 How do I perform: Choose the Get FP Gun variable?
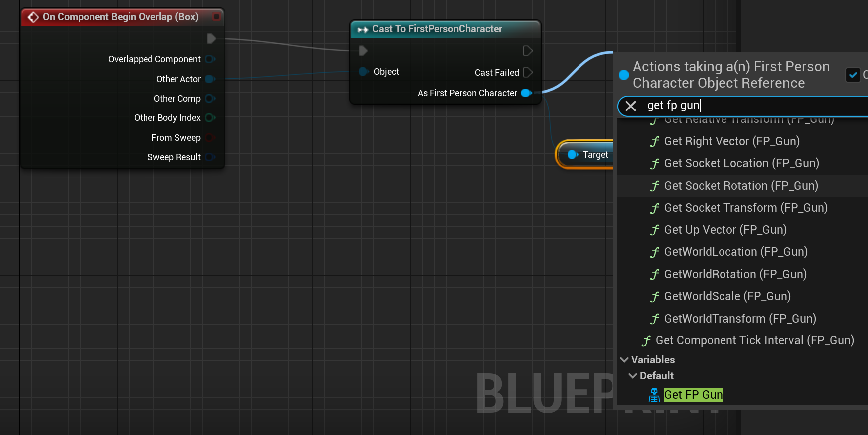(x=694, y=395)
